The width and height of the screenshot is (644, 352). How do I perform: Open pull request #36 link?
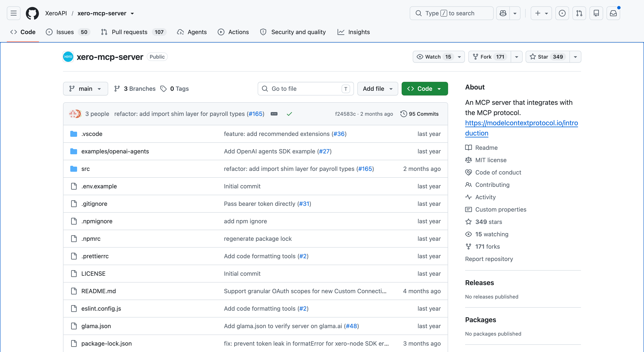click(339, 134)
